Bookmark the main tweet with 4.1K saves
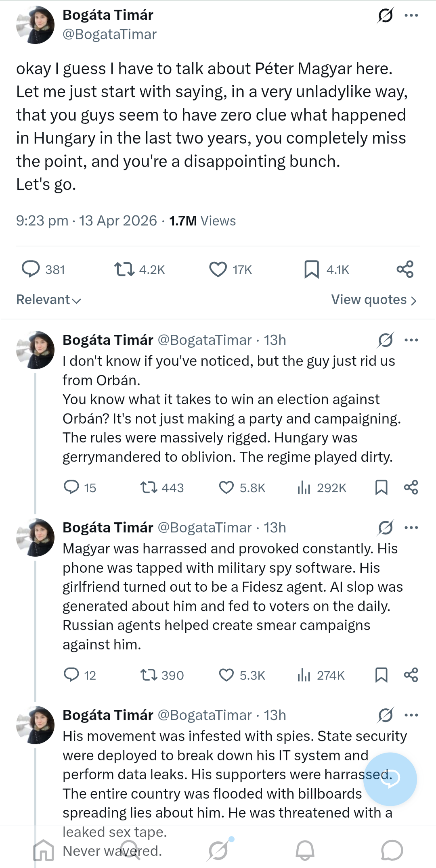This screenshot has width=436, height=868. click(311, 269)
